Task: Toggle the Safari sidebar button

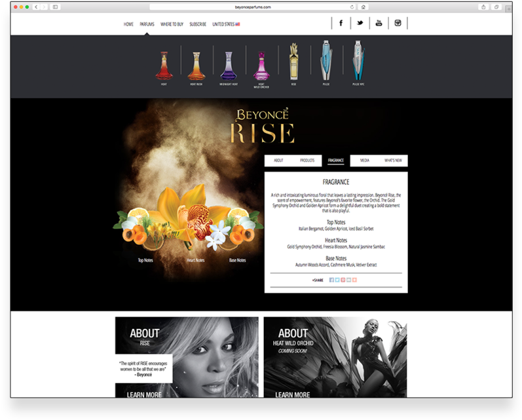Action: [x=55, y=7]
